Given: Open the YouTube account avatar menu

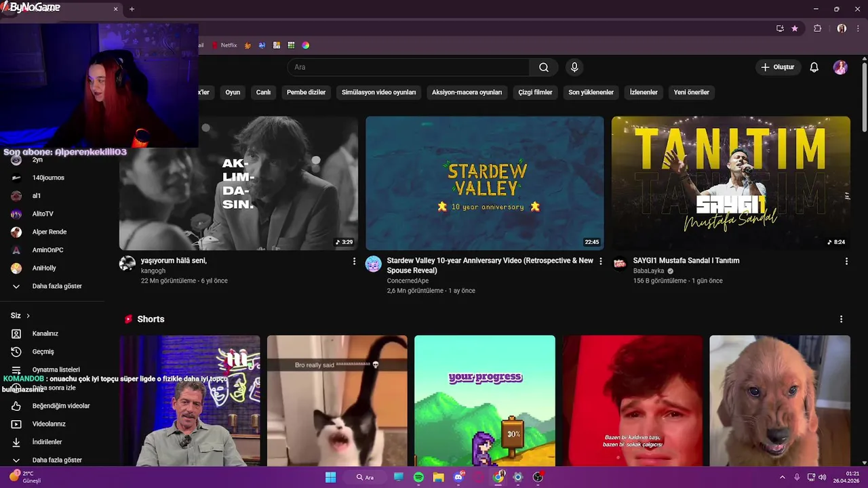Looking at the screenshot, I should pyautogui.click(x=840, y=67).
